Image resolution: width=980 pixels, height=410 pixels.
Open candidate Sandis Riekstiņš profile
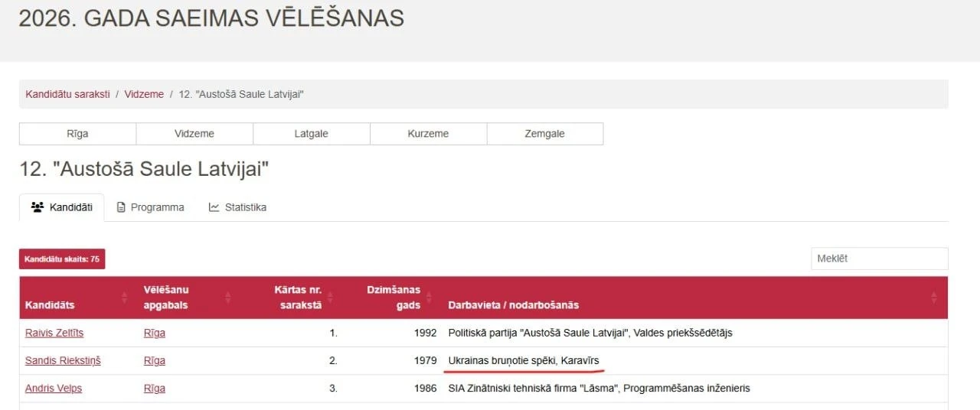point(63,361)
